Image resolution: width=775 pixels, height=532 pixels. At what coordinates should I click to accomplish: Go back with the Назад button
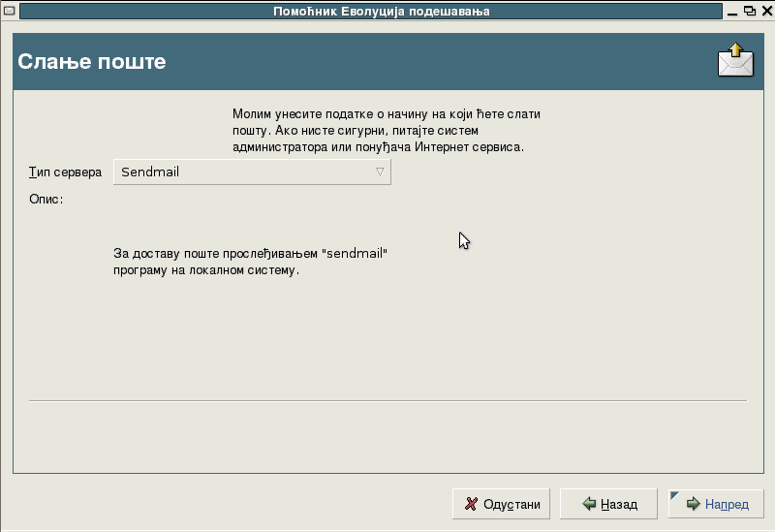pos(608,504)
